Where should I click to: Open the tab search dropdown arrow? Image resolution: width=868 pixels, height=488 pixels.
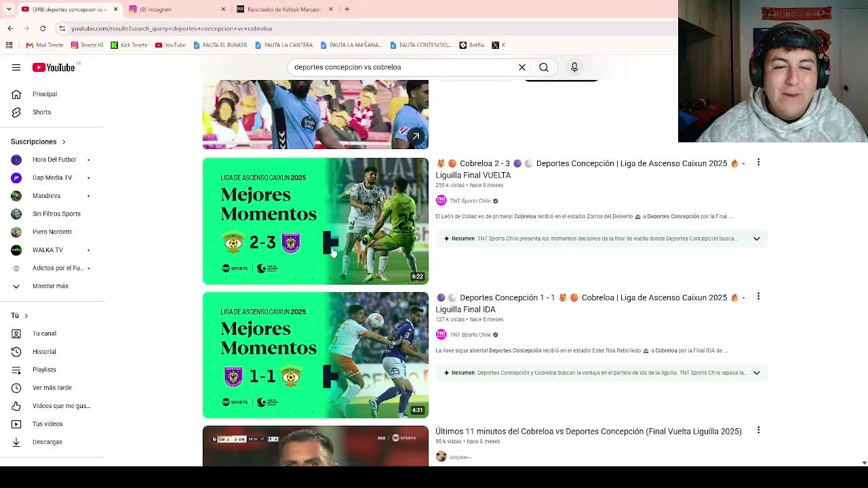(9, 9)
